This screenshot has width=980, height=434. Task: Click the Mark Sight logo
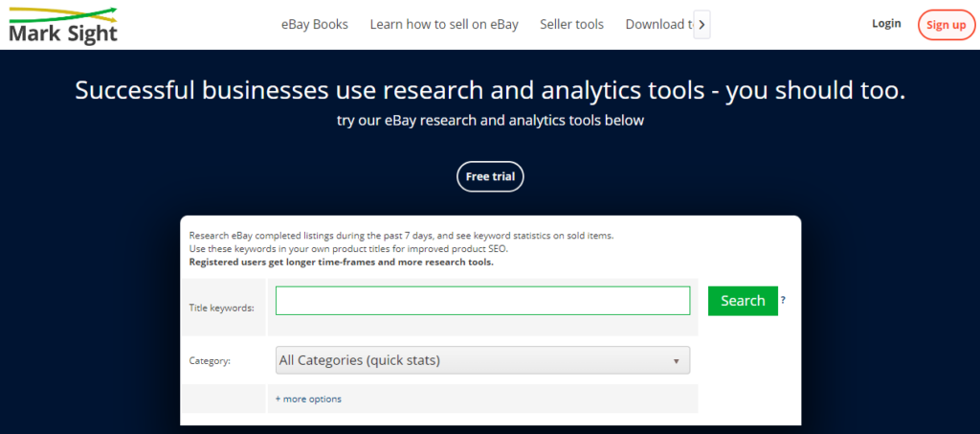point(62,25)
